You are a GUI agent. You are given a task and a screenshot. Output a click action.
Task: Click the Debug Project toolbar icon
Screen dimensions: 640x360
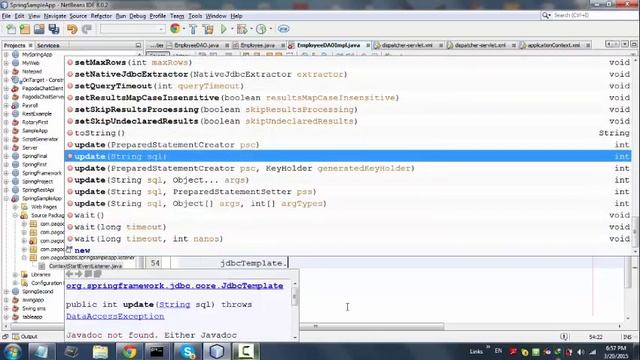242,29
